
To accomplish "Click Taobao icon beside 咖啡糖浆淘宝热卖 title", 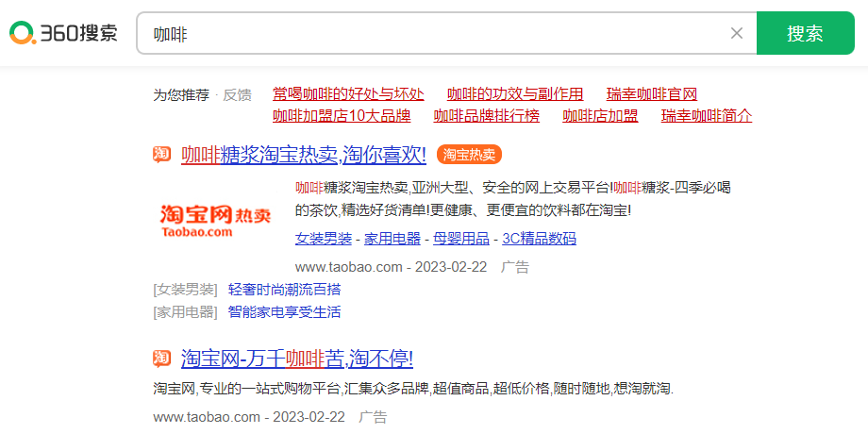I will (161, 155).
